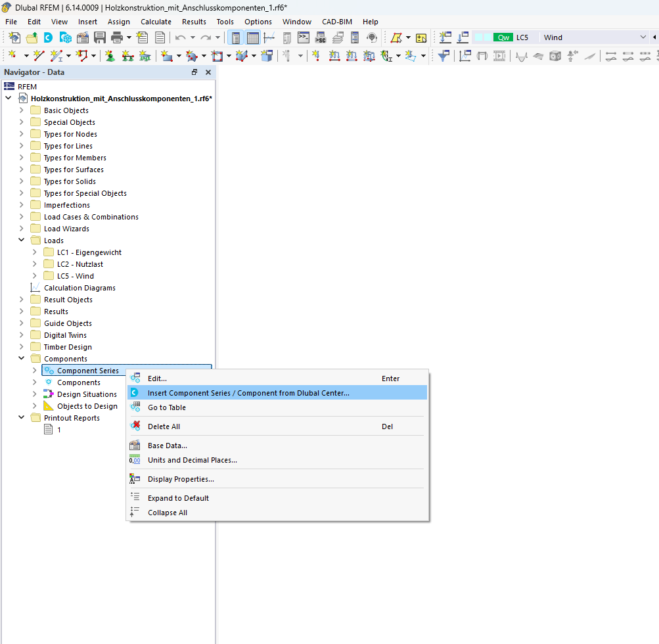Open the undo history dropdown arrow
Screen dimensions: 659x644
193,38
